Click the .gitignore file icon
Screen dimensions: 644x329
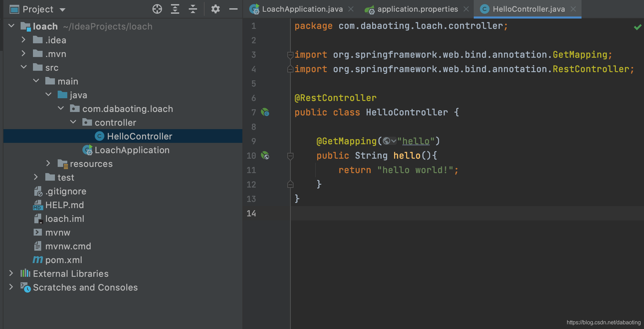click(x=38, y=191)
